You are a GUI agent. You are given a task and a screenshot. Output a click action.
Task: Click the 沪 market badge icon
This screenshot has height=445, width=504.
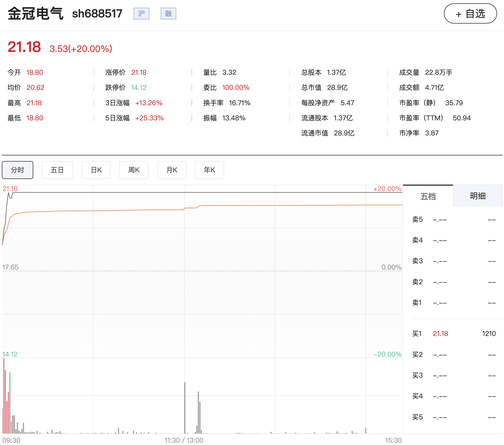[x=141, y=14]
